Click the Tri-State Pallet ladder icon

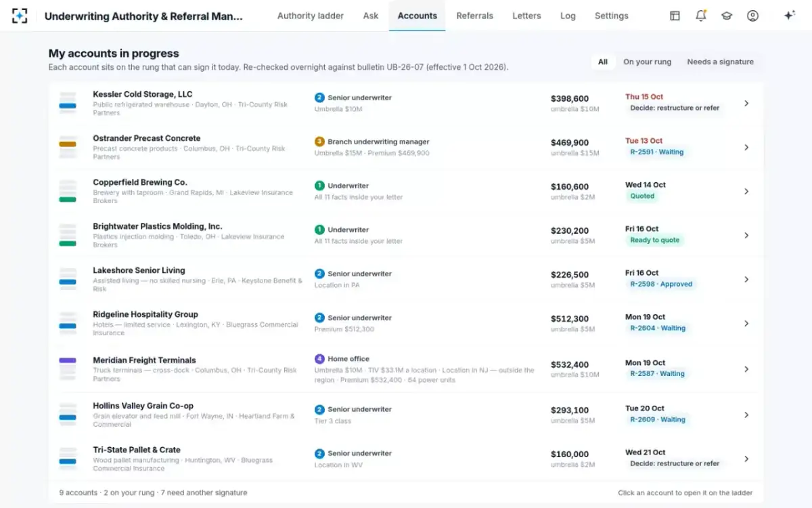(x=68, y=459)
